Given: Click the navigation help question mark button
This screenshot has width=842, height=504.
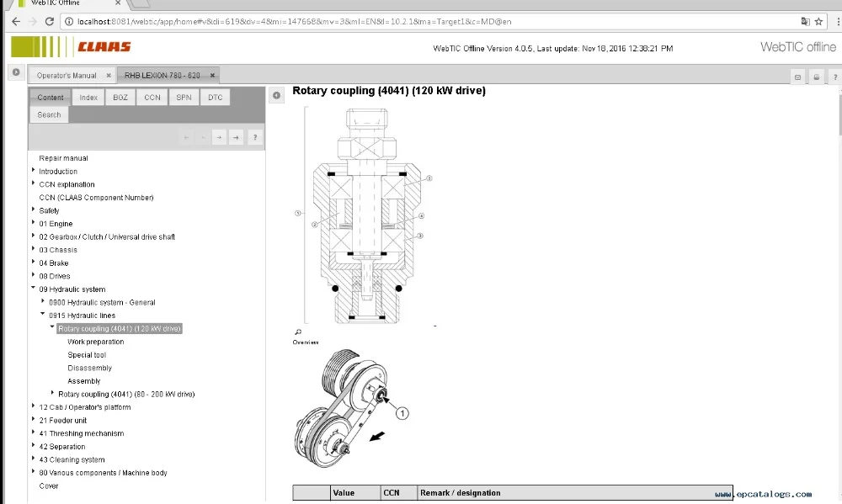Looking at the screenshot, I should [x=255, y=137].
